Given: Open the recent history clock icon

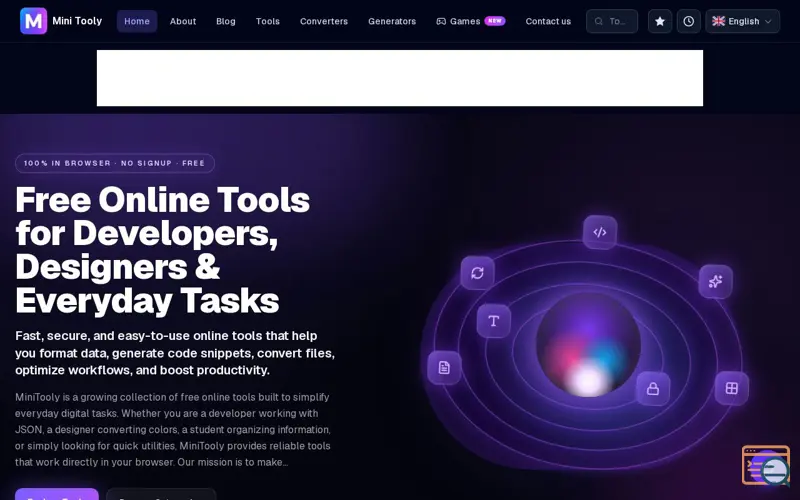Looking at the screenshot, I should point(688,21).
